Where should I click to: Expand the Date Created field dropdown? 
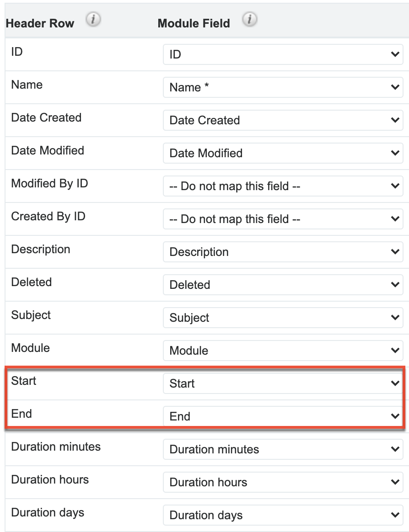[283, 120]
